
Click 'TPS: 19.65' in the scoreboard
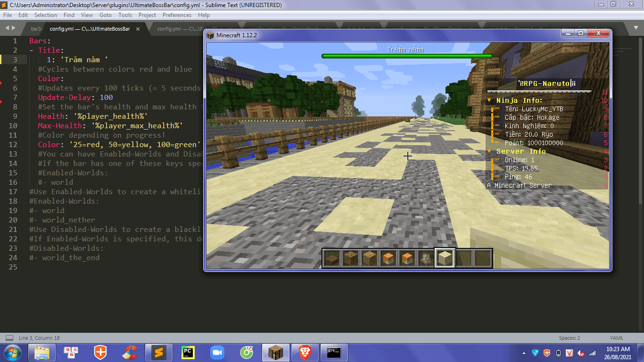(521, 168)
